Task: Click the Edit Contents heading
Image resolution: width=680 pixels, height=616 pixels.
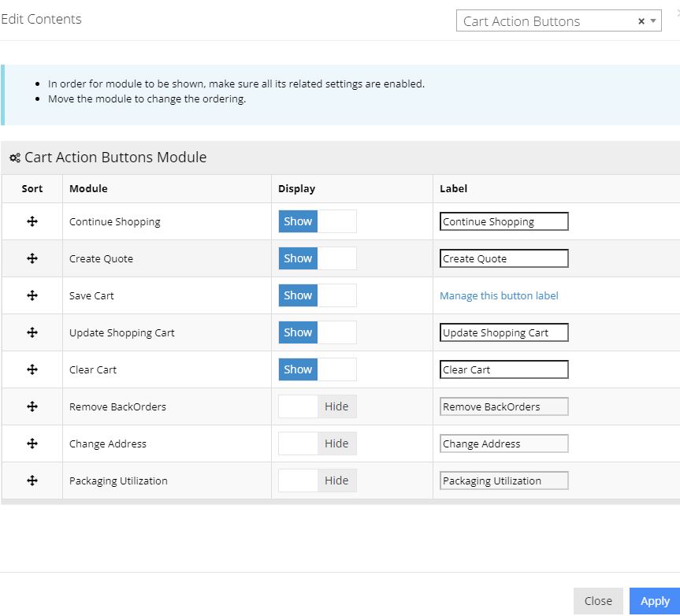Action: click(x=41, y=19)
